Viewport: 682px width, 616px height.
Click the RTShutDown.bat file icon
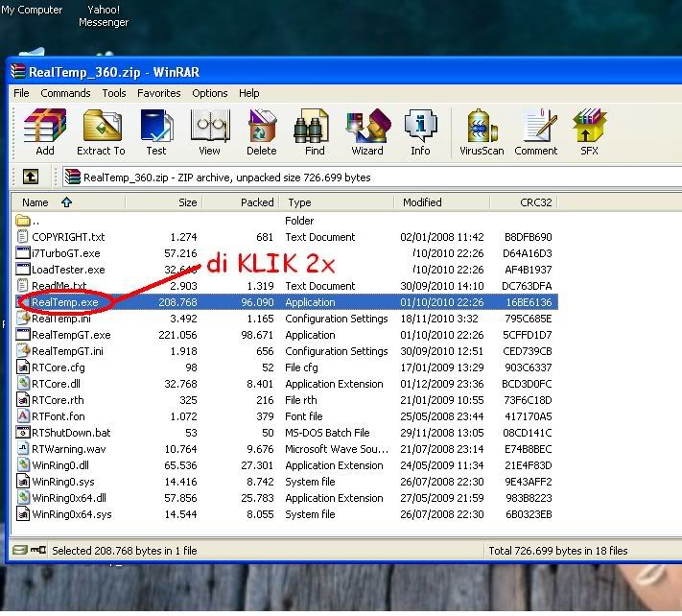click(23, 433)
